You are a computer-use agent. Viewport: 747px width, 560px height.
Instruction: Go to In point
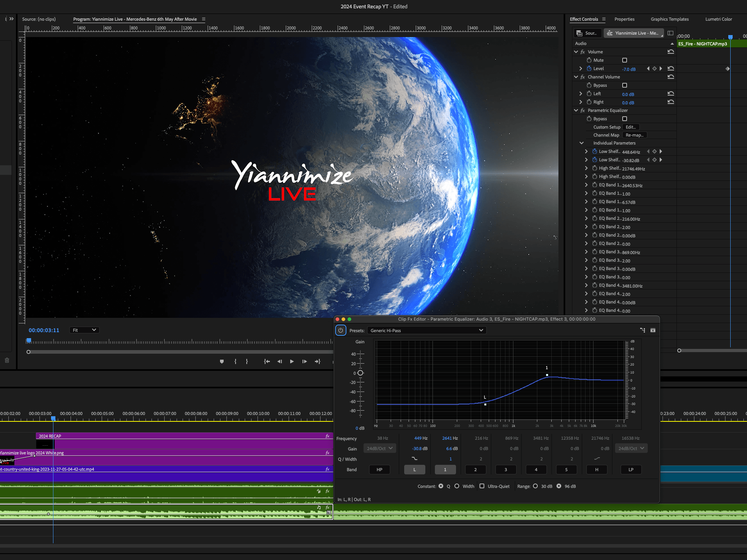coord(267,361)
